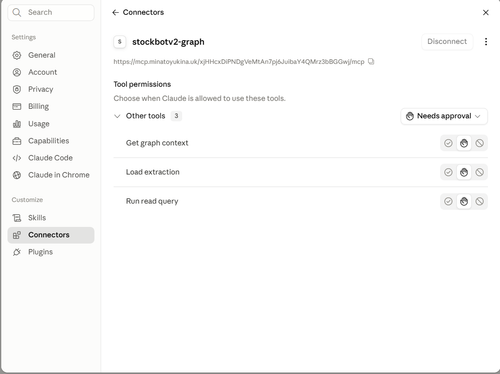The width and height of the screenshot is (500, 374).
Task: Select the Connectors menu item
Action: (x=51, y=235)
